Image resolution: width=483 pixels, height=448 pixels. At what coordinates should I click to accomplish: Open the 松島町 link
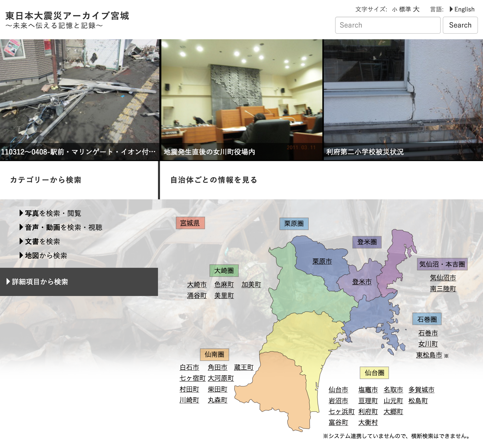click(x=418, y=401)
